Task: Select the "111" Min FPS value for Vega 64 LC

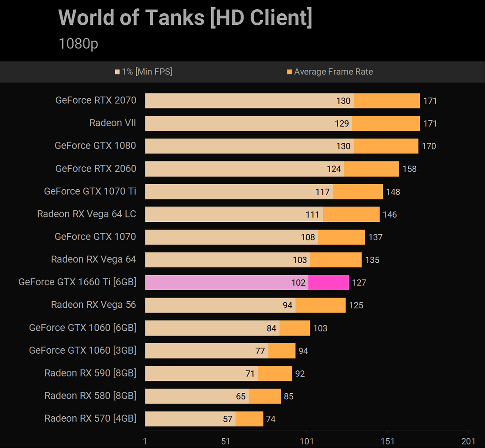Action: tap(313, 214)
